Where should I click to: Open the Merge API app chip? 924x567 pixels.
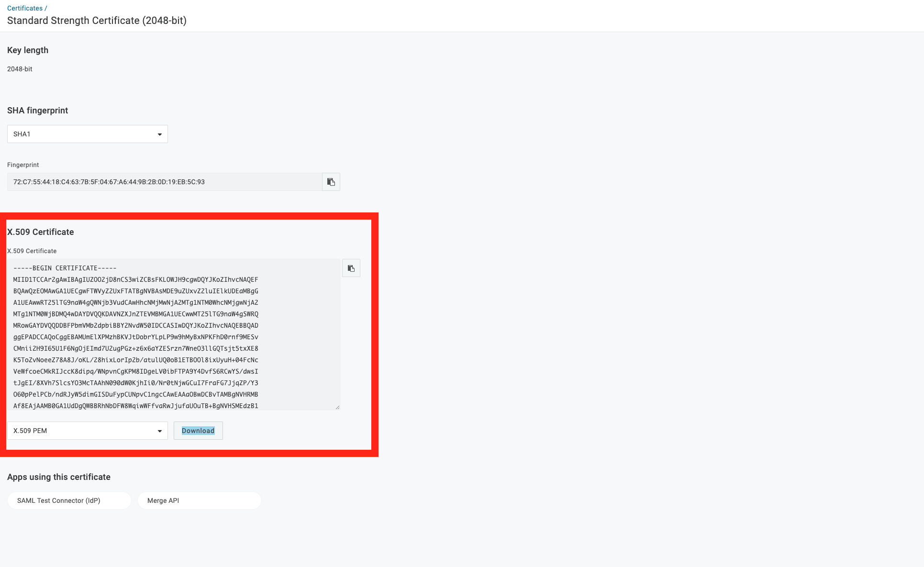pyautogui.click(x=199, y=500)
